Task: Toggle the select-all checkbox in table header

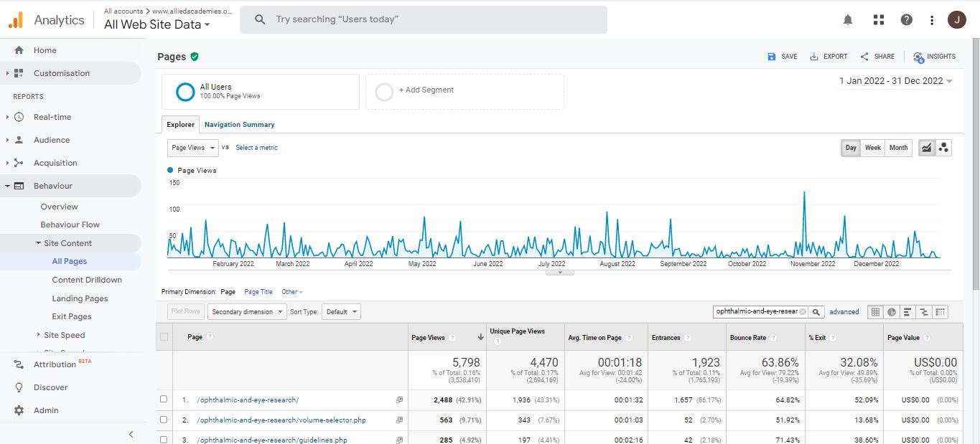Action: tap(164, 337)
